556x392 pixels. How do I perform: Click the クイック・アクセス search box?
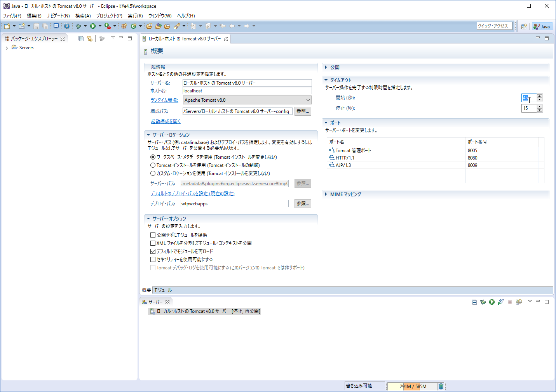tap(495, 26)
